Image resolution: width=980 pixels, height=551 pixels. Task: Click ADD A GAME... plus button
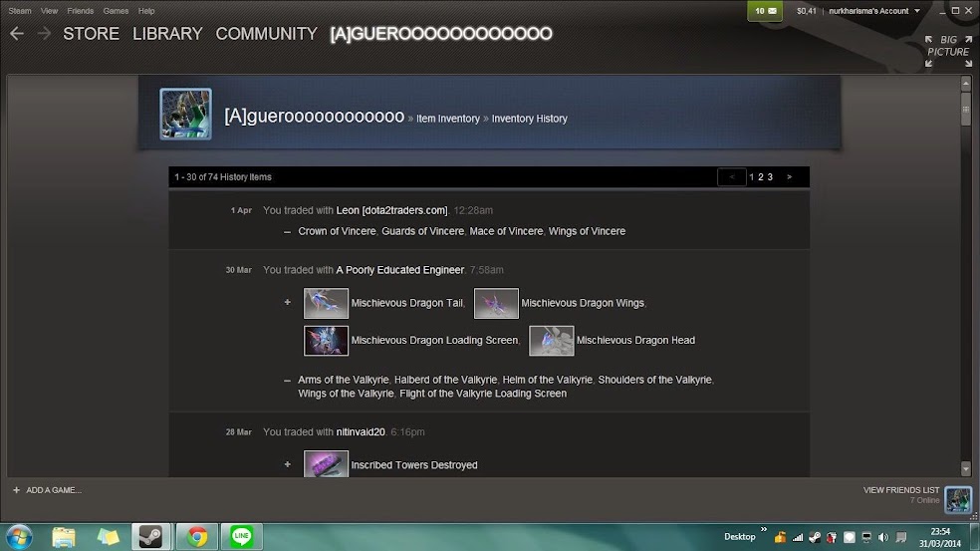click(x=16, y=490)
